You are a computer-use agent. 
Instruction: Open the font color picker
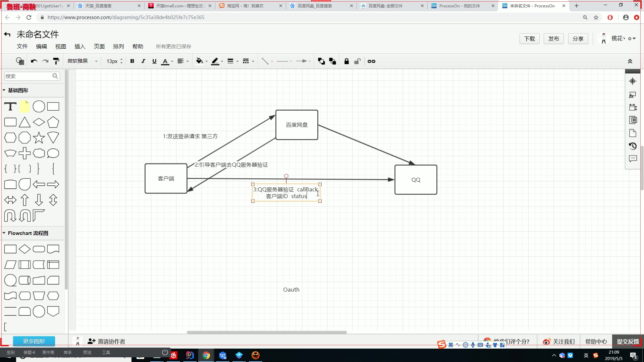pos(167,61)
